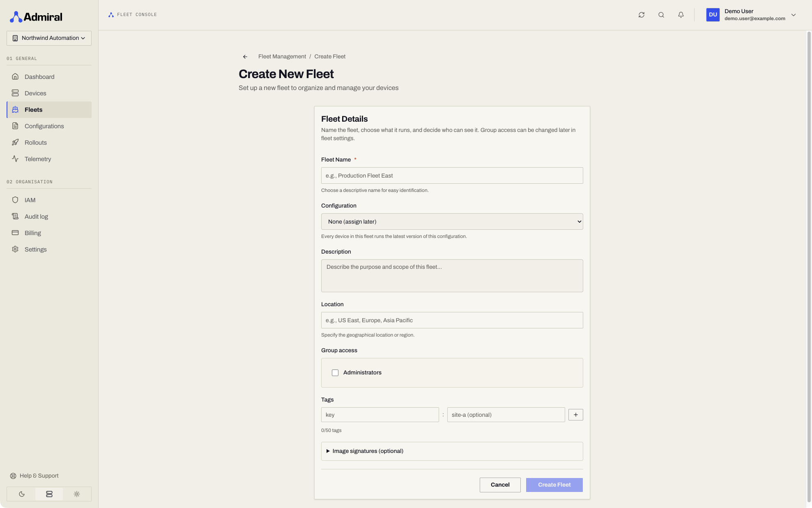The image size is (812, 508).
Task: Open Help & Support link
Action: [35, 476]
